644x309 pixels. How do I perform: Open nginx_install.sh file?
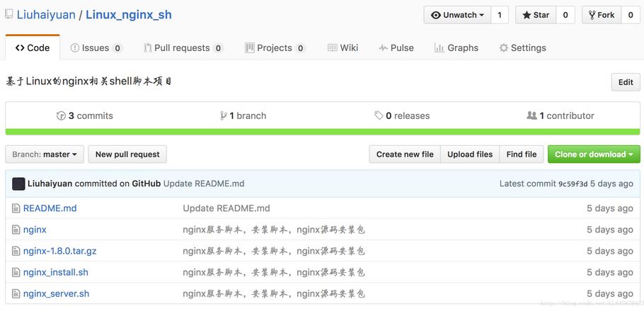click(55, 272)
